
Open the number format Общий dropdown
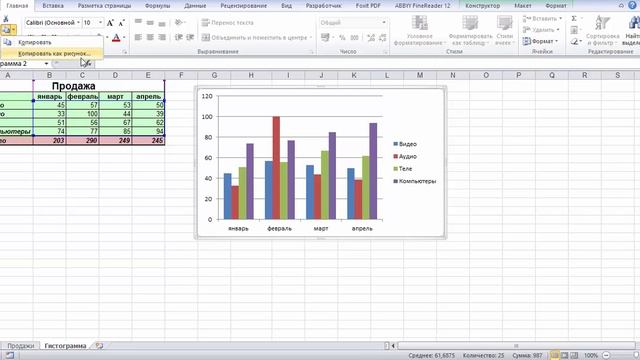[384, 22]
